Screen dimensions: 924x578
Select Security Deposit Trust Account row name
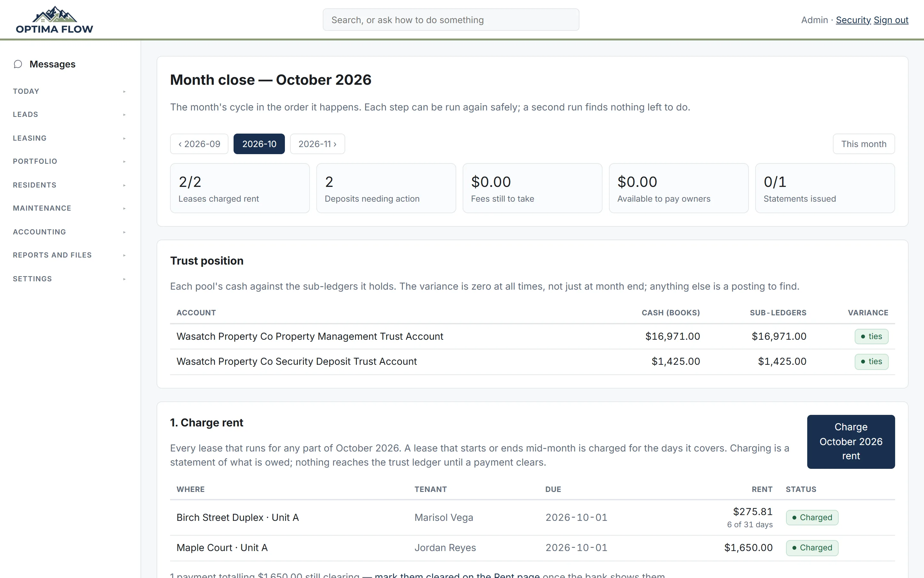[x=297, y=362]
